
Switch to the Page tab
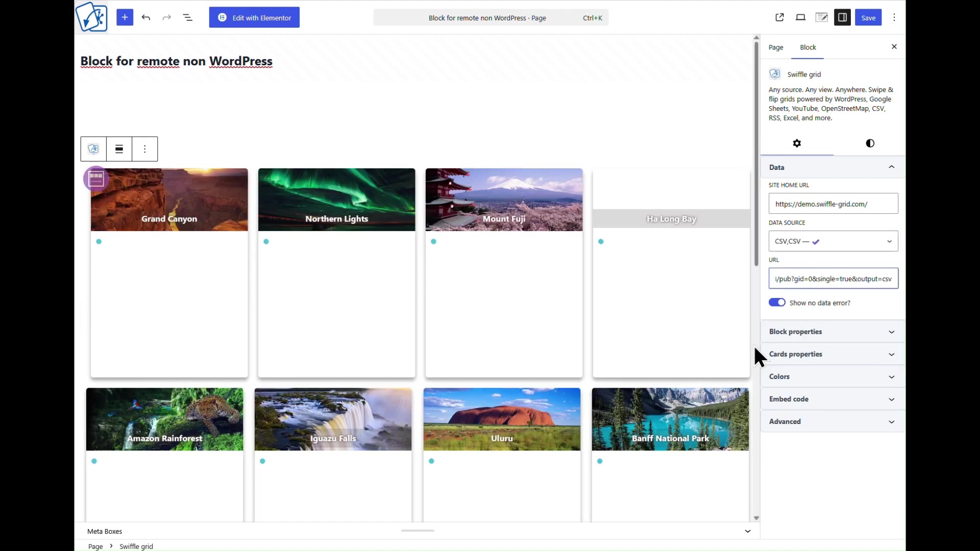pyautogui.click(x=776, y=47)
